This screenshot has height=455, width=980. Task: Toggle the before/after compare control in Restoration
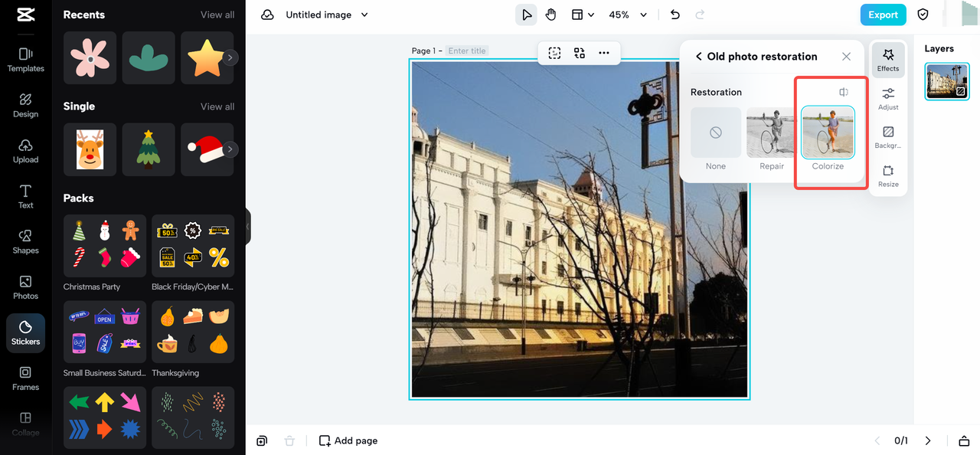tap(843, 91)
